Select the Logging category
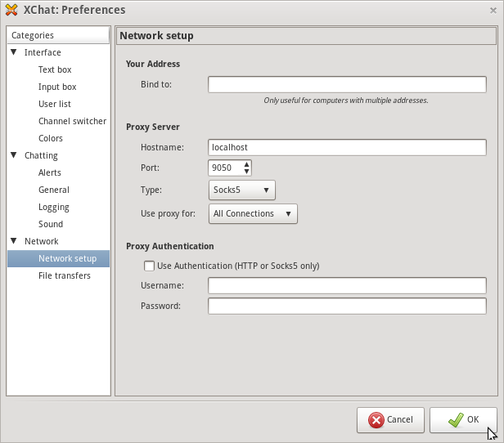 tap(54, 207)
